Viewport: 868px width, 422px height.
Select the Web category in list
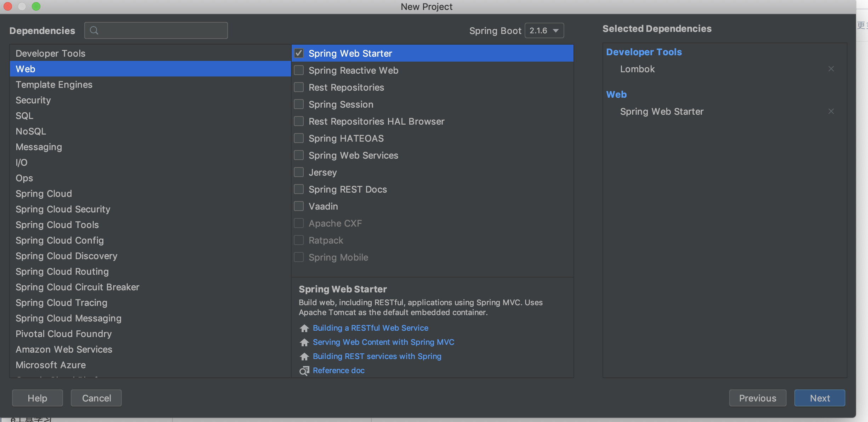[x=150, y=69]
